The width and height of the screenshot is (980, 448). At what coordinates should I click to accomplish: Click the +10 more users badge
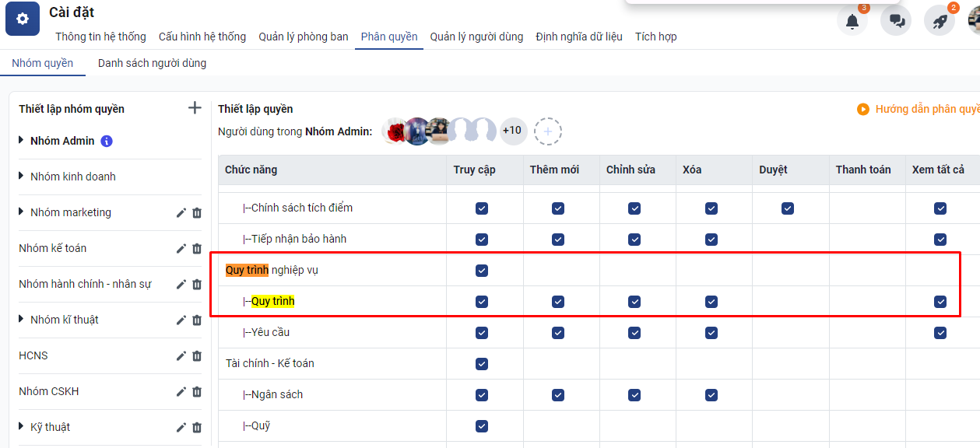coord(512,131)
